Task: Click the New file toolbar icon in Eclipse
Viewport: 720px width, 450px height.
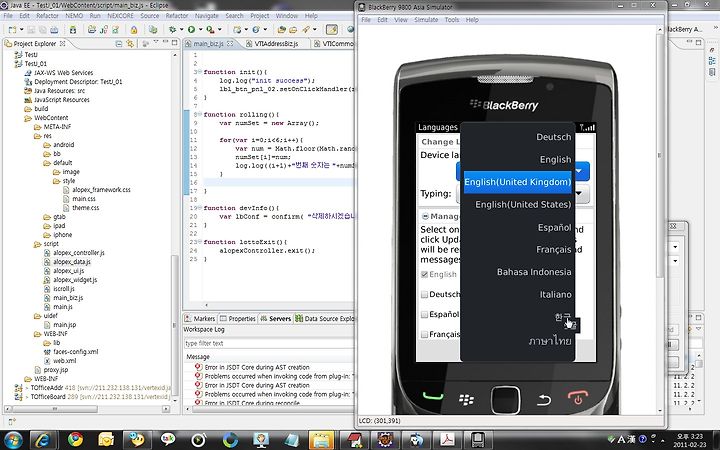Action: coord(12,30)
